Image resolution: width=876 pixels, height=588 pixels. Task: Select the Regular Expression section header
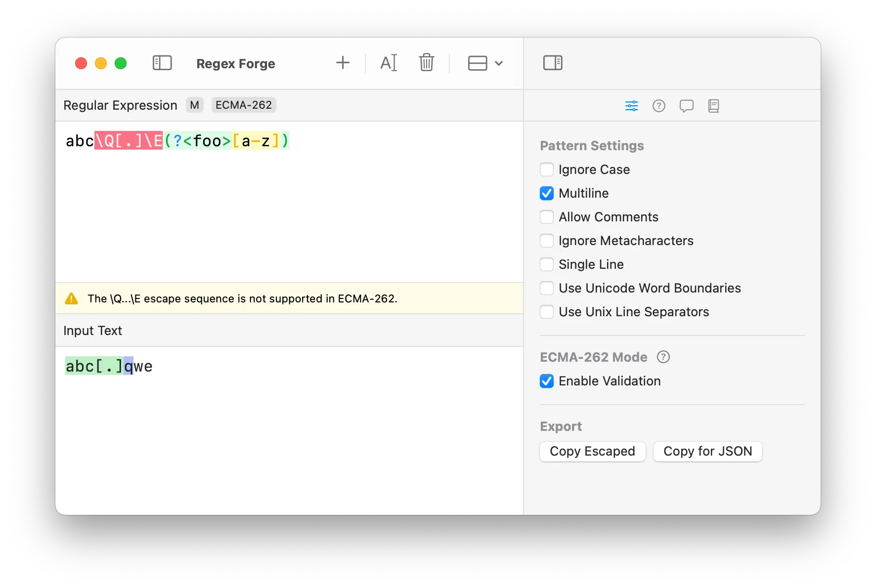point(120,105)
